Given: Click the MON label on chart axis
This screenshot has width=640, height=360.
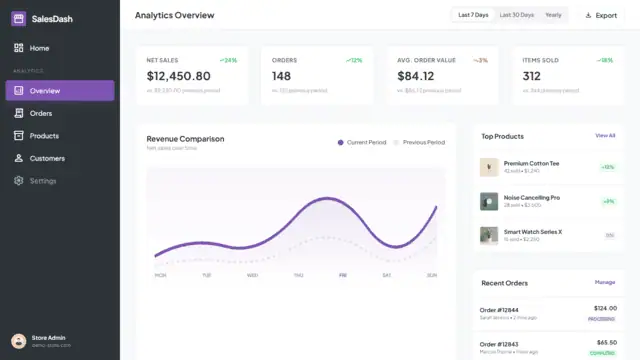Looking at the screenshot, I should click(160, 276).
